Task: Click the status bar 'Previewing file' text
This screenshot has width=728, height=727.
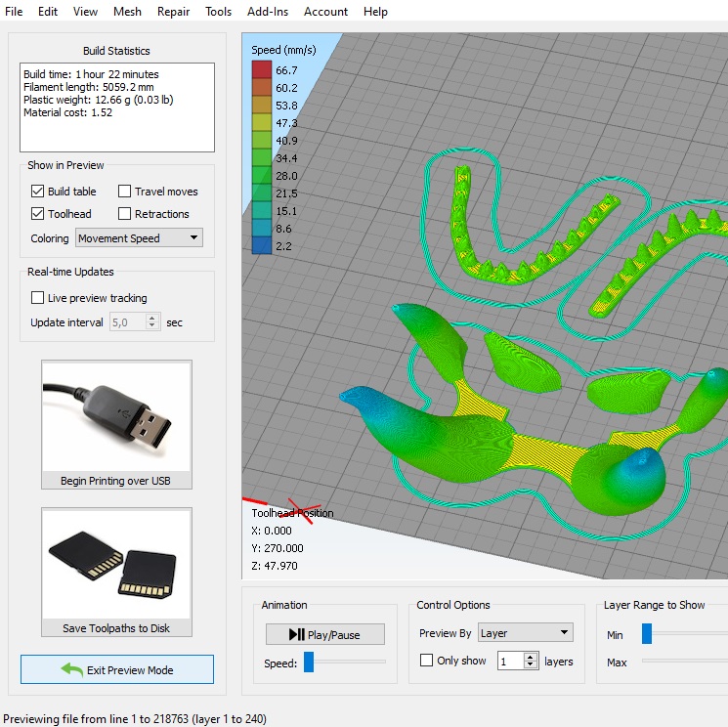Action: pyautogui.click(x=135, y=718)
